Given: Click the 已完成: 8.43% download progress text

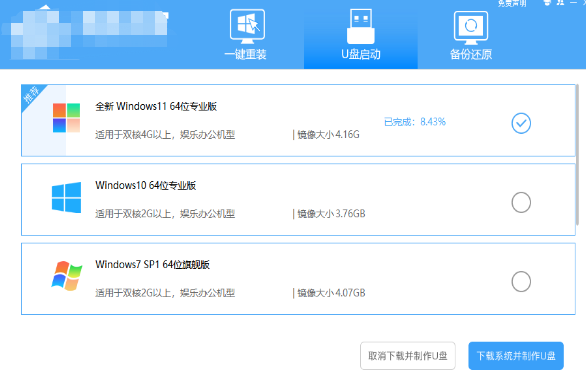Looking at the screenshot, I should (x=415, y=122).
